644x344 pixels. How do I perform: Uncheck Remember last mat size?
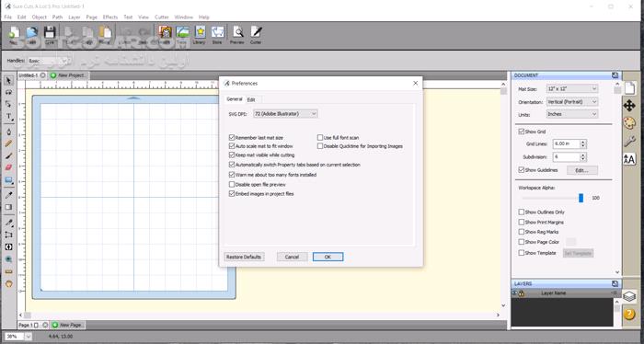coord(232,138)
